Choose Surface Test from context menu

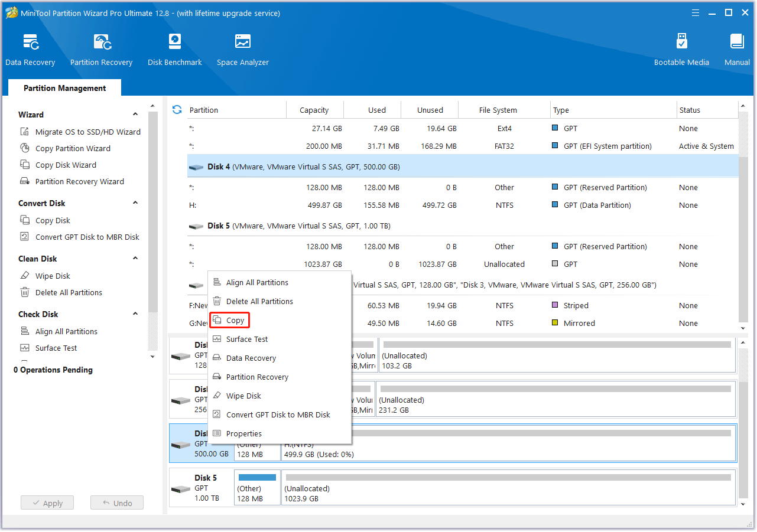coord(280,339)
